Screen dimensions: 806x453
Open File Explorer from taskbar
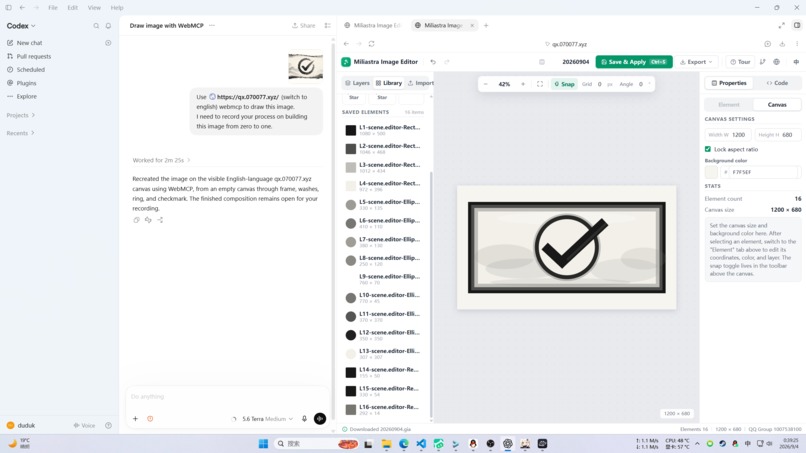click(x=386, y=444)
